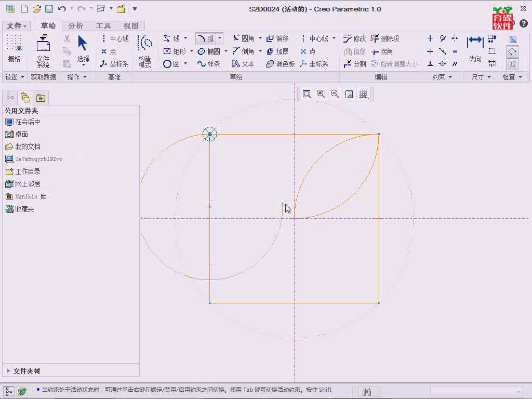Click the binoculars find icon in status bar
The height and width of the screenshot is (399, 532).
click(x=366, y=392)
